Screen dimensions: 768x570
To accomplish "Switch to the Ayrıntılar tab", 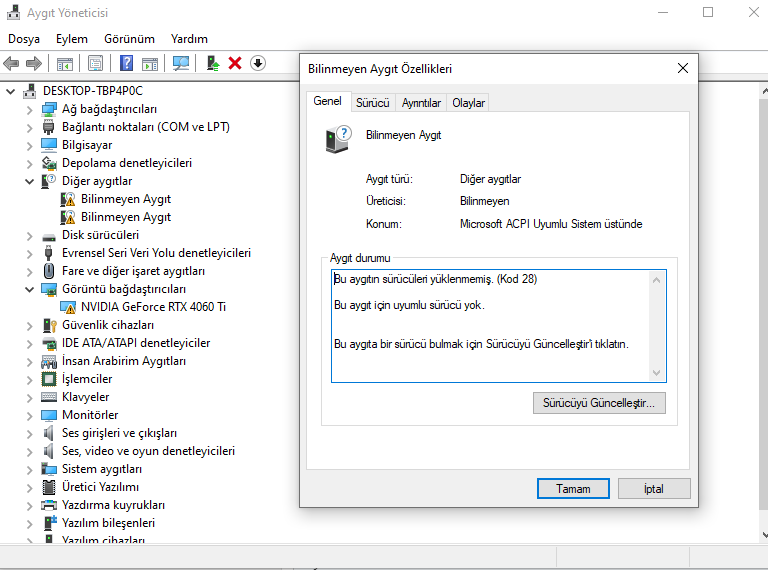I will (421, 103).
